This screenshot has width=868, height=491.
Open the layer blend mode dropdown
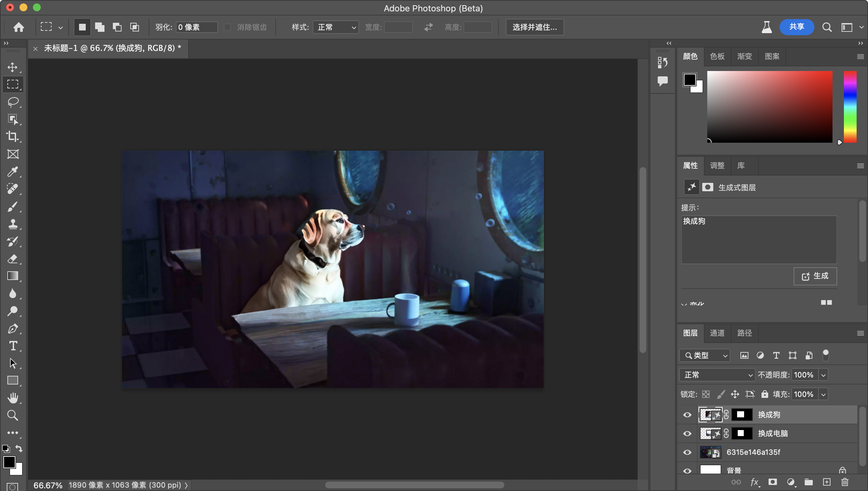click(717, 375)
